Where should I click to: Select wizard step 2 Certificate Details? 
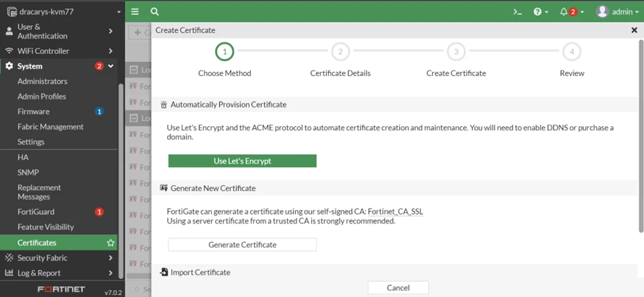(x=340, y=52)
